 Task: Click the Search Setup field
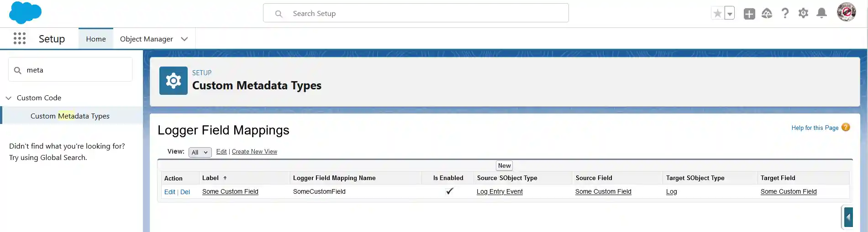(x=416, y=13)
